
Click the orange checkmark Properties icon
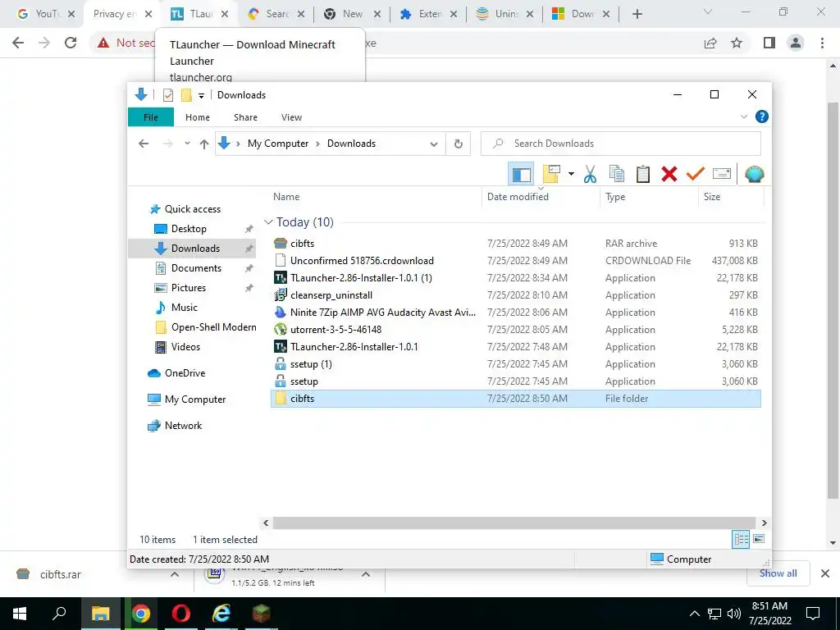(x=696, y=174)
